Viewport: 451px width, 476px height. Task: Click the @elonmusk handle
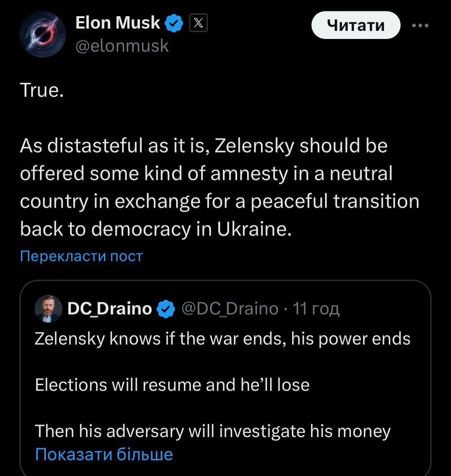tap(122, 46)
